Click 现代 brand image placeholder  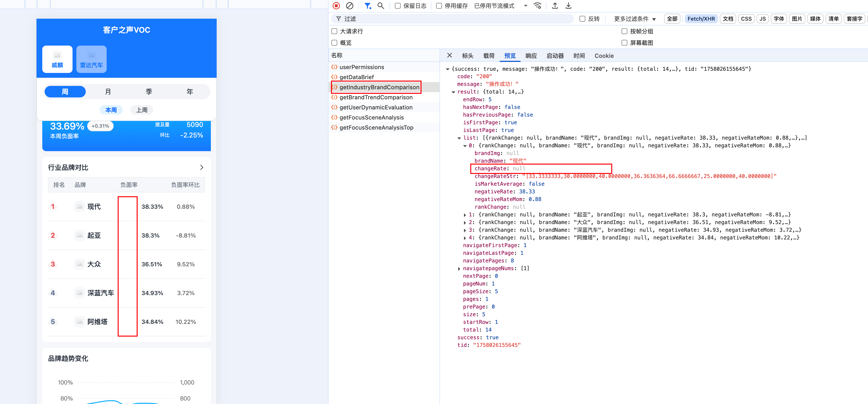point(79,206)
